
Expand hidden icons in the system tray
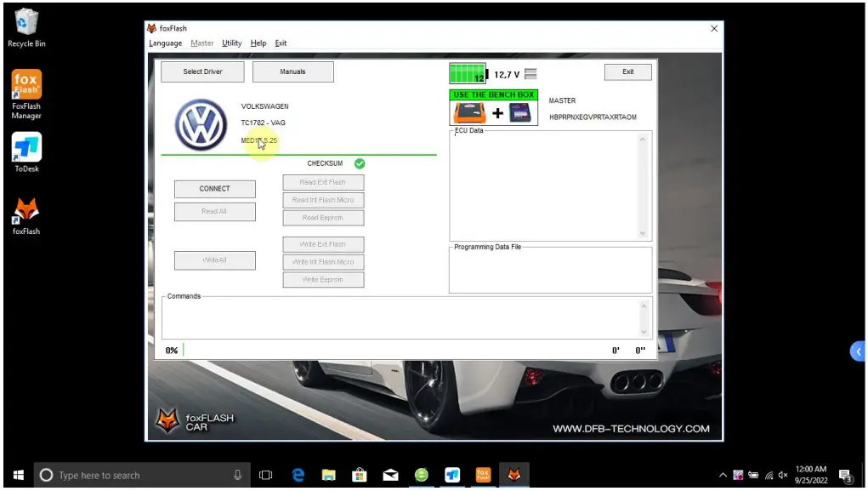pyautogui.click(x=722, y=476)
